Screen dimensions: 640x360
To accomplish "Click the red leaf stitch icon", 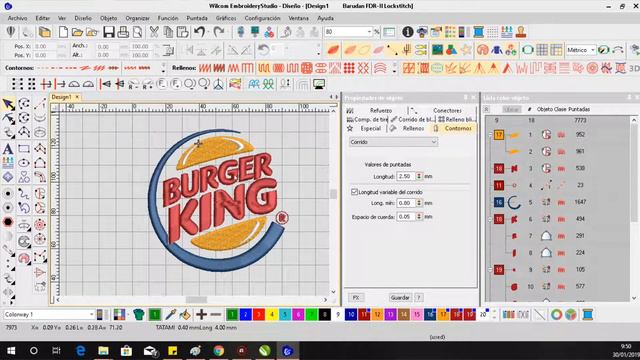I will coord(333,50).
